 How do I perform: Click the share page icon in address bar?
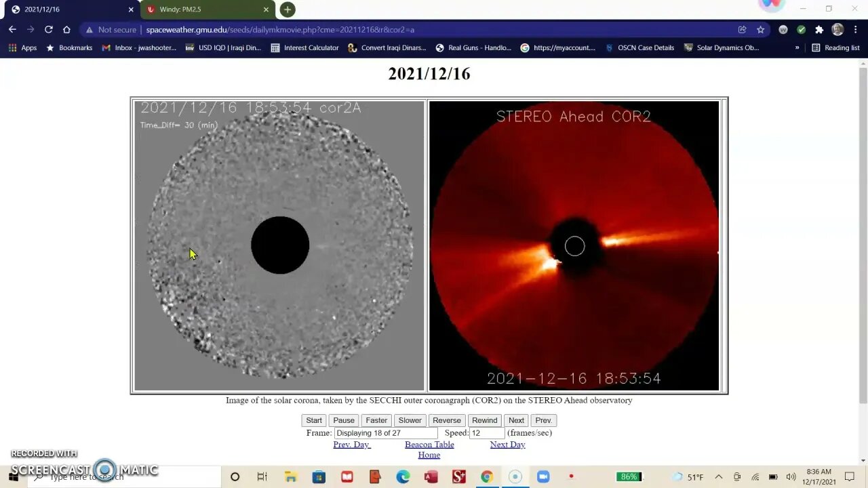(x=742, y=30)
